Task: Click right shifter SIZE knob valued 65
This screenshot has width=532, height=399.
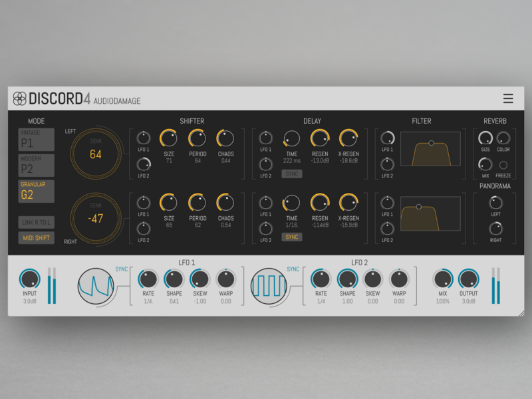Action: [169, 203]
